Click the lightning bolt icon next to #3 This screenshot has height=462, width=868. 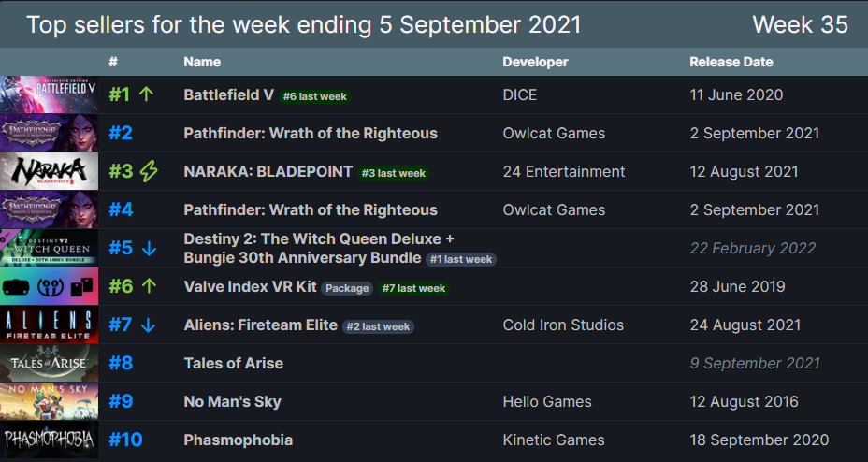tap(149, 171)
